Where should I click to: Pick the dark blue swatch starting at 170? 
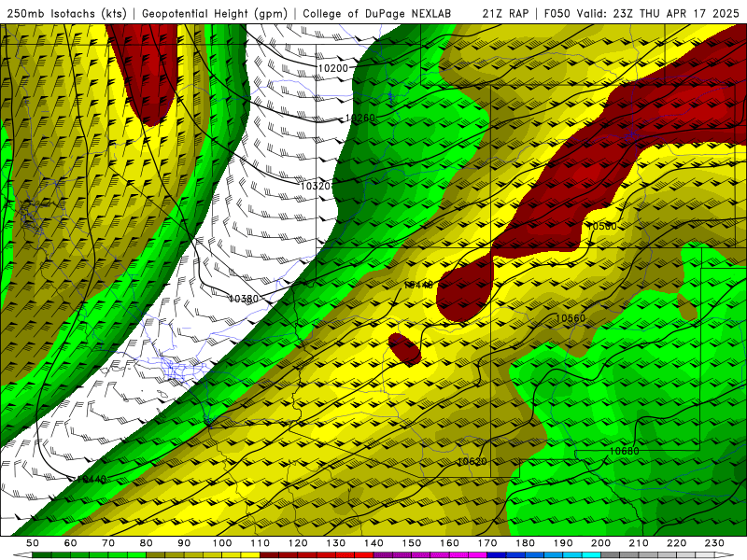tap(497, 555)
